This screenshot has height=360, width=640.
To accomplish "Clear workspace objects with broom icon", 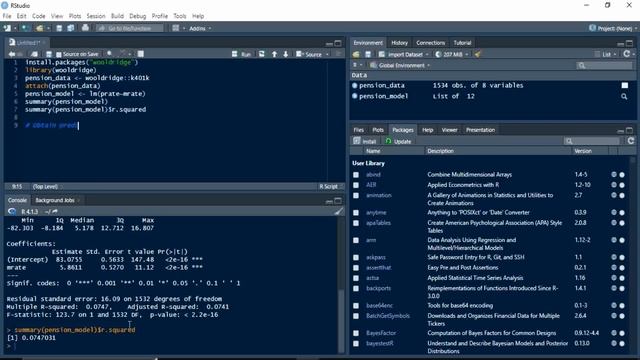I will (x=477, y=54).
